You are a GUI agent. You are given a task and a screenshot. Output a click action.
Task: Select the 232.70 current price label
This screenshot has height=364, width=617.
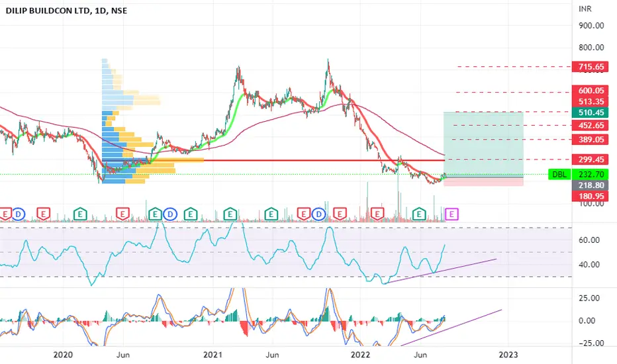coord(591,174)
